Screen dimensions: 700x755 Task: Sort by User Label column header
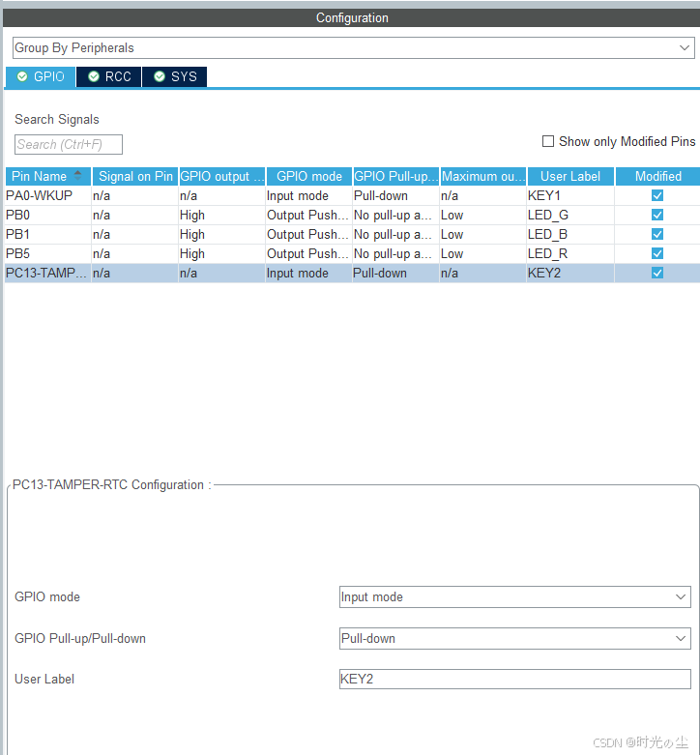(x=570, y=176)
